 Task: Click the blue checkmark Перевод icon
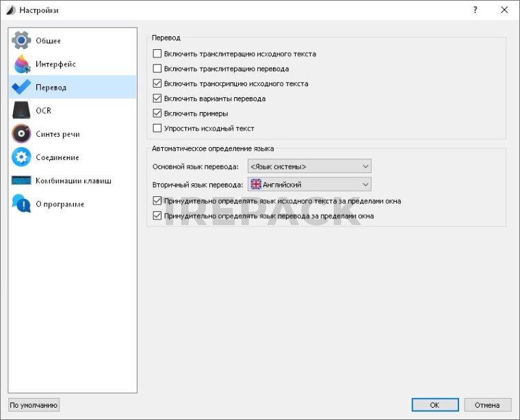click(22, 87)
